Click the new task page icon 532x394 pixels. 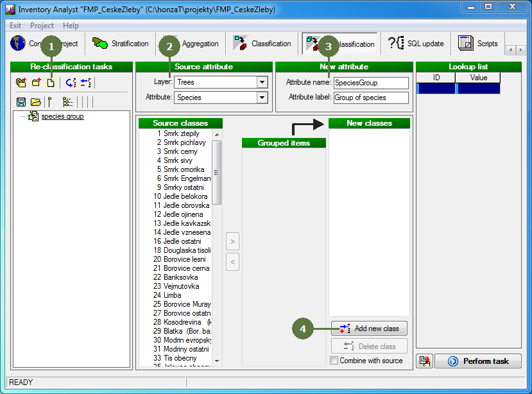coord(51,83)
